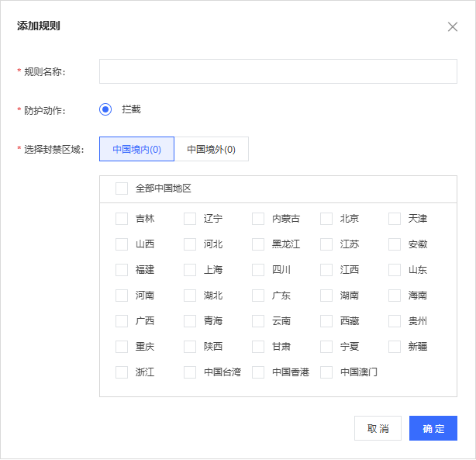Check the 宁夏 checkbox
This screenshot has width=476, height=460.
click(x=326, y=347)
